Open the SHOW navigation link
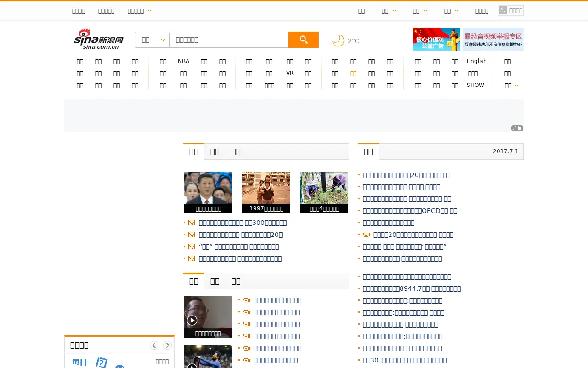 pyautogui.click(x=475, y=85)
